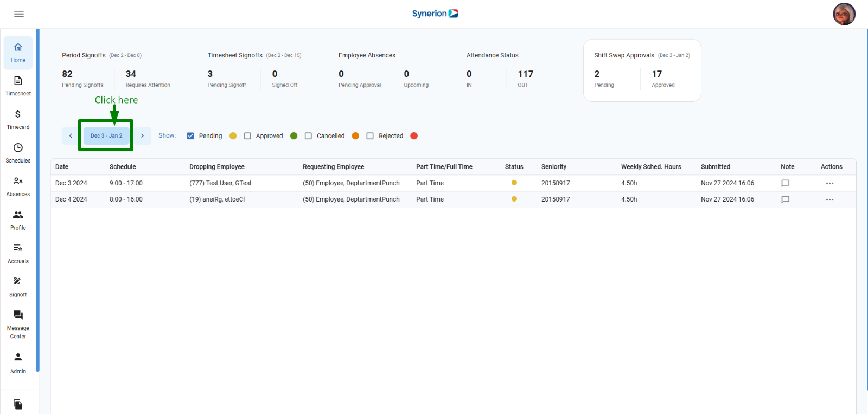Click the sidebar vertical scrollbar

coord(37,200)
